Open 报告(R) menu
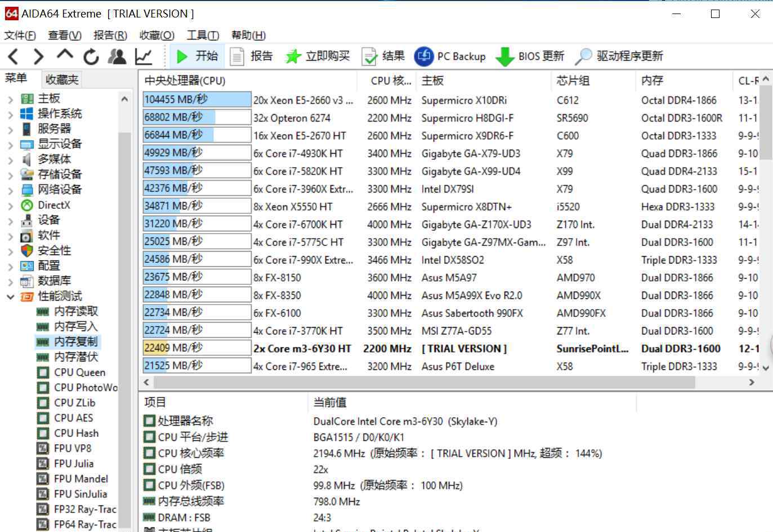Screen dimensions: 773x532 [x=110, y=35]
